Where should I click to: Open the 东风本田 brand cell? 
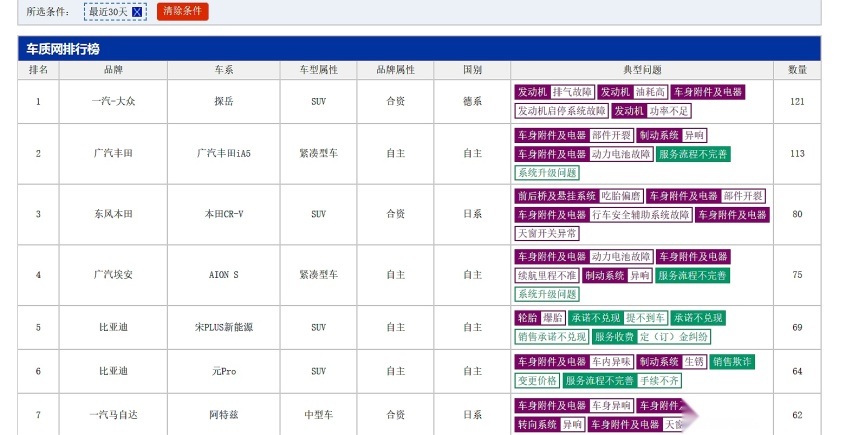point(113,214)
